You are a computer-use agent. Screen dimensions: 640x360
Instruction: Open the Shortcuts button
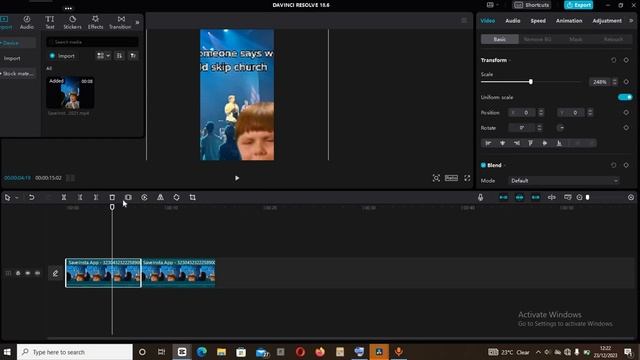click(x=531, y=5)
